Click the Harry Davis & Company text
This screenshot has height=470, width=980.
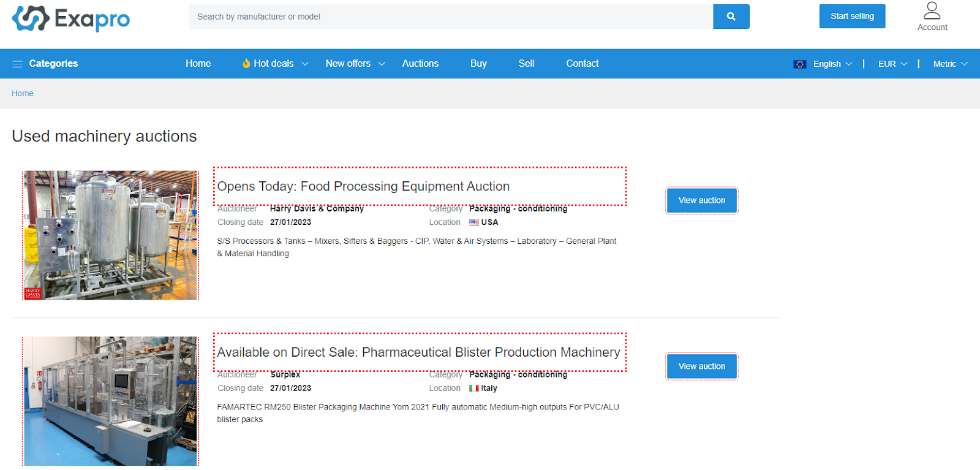[x=317, y=209]
